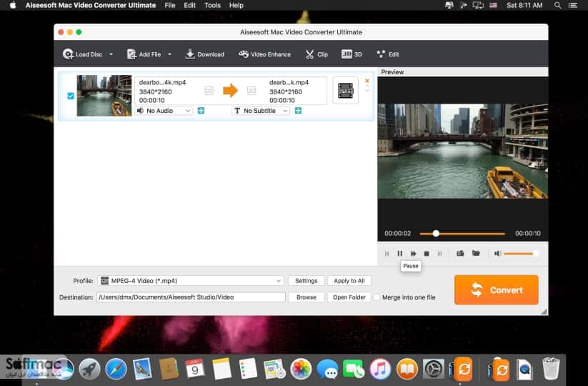Open the Edit menu in menu bar
The width and height of the screenshot is (588, 386).
click(190, 5)
